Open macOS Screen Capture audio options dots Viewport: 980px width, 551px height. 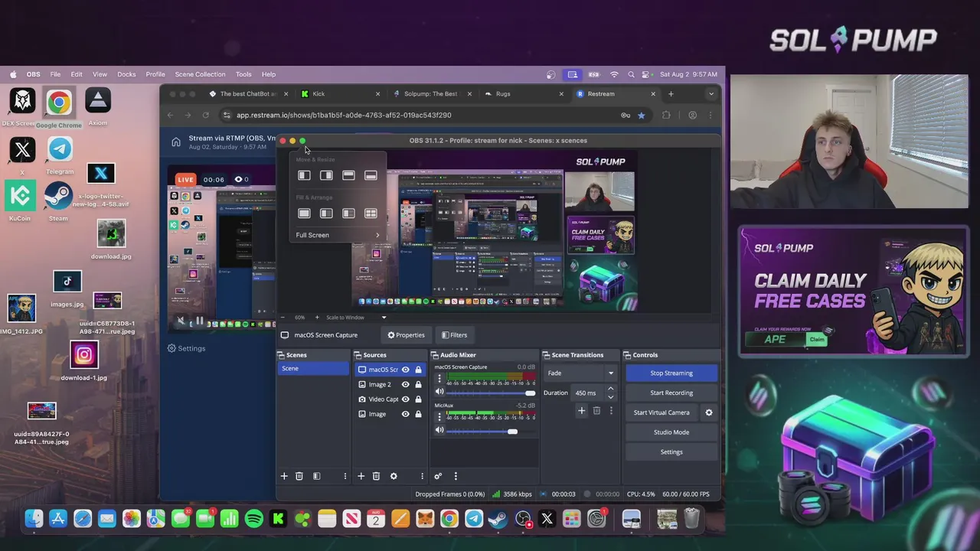[439, 378]
